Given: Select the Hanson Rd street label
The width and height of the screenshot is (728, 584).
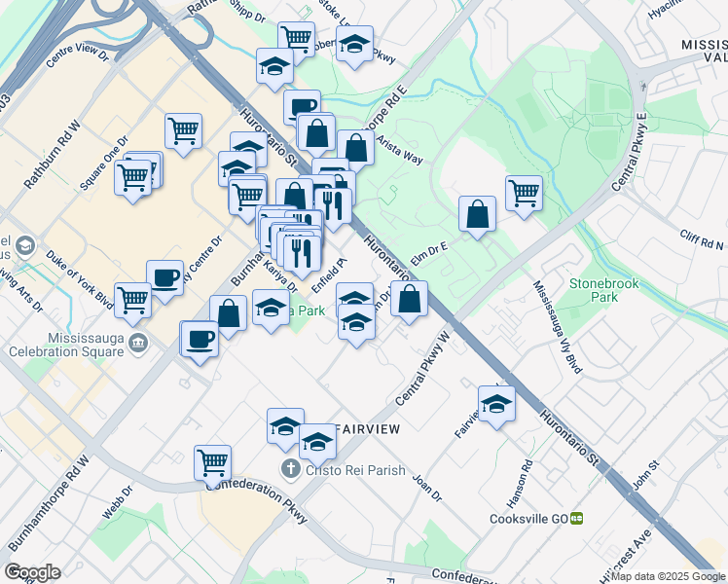Looking at the screenshot, I should (x=520, y=484).
